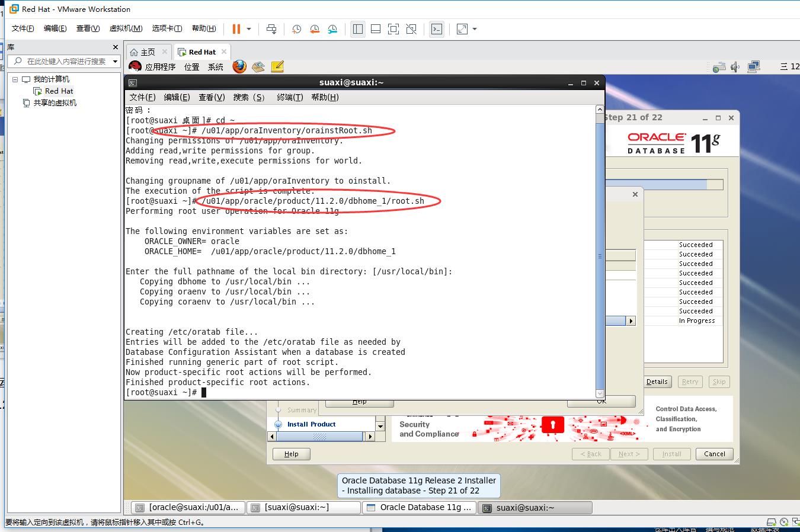The width and height of the screenshot is (800, 532).
Task: Click the installer Help button
Action: point(291,454)
